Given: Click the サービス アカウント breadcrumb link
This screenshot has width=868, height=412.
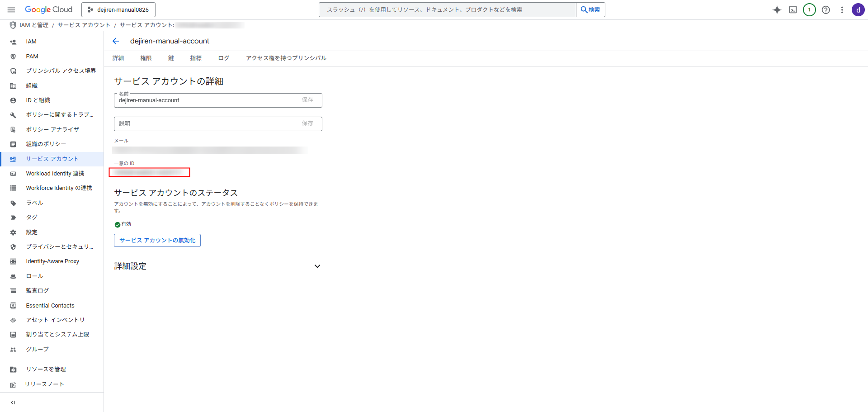Looking at the screenshot, I should tap(84, 25).
